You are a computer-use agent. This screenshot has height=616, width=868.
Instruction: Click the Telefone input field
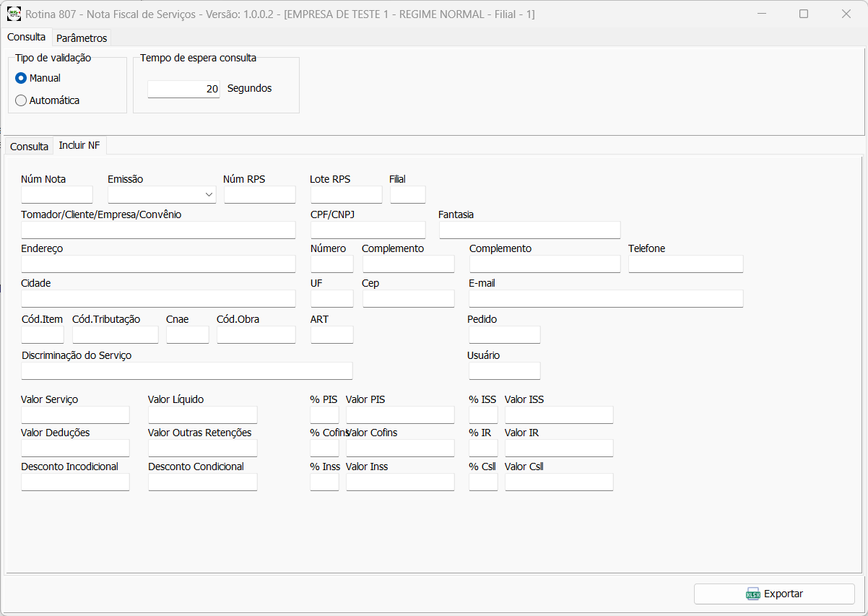pyautogui.click(x=685, y=264)
